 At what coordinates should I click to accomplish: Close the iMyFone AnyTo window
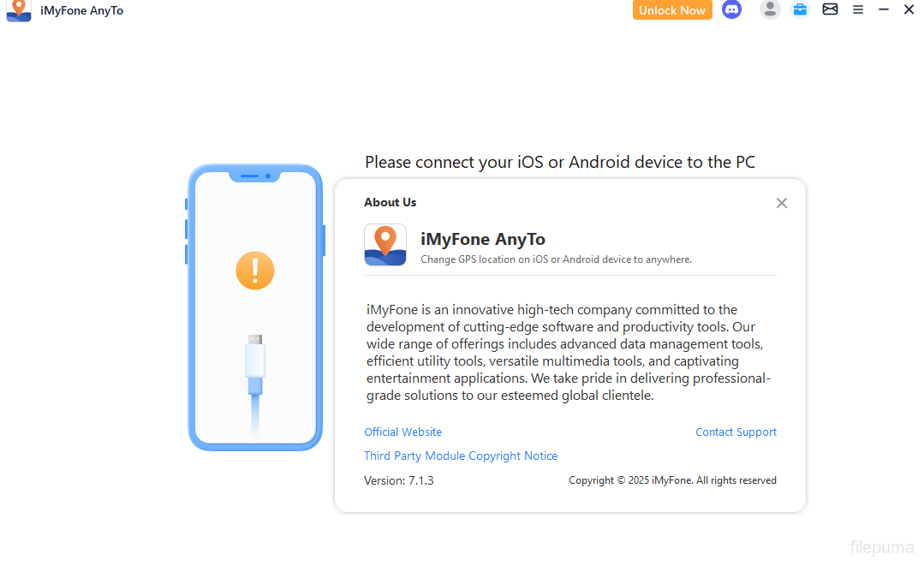909,9
